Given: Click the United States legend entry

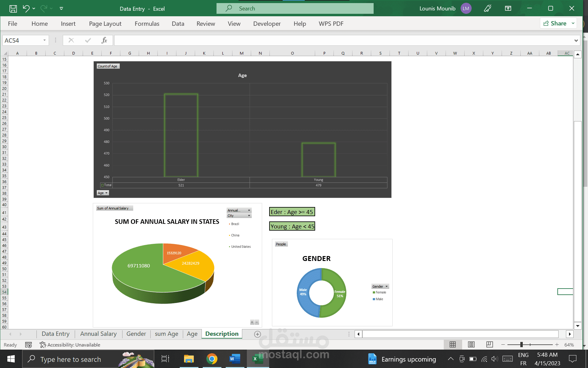Looking at the screenshot, I should [240, 247].
